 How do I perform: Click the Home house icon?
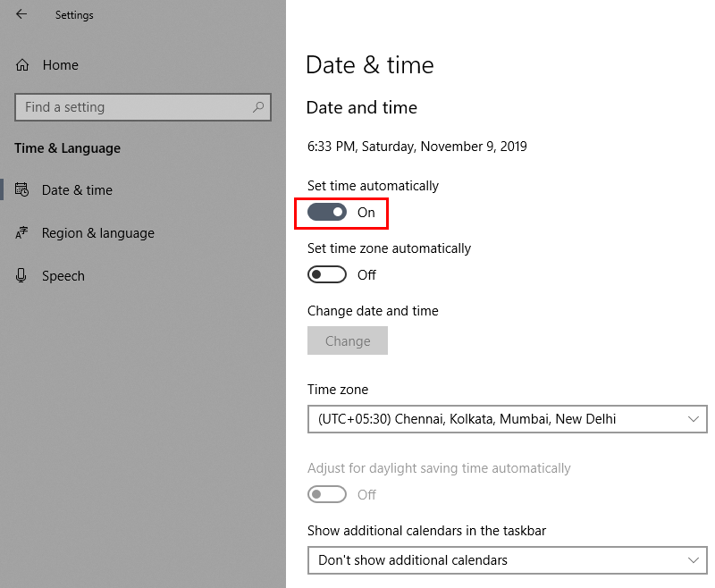coord(21,65)
